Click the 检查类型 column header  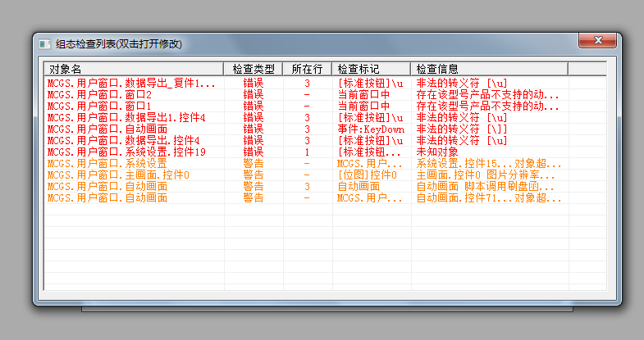tap(253, 69)
